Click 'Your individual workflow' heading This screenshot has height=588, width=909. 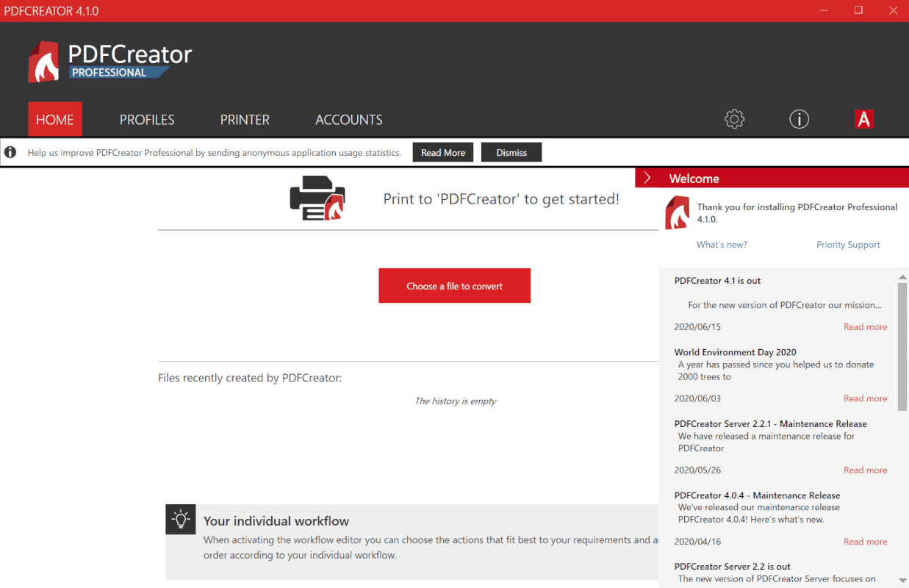(276, 521)
